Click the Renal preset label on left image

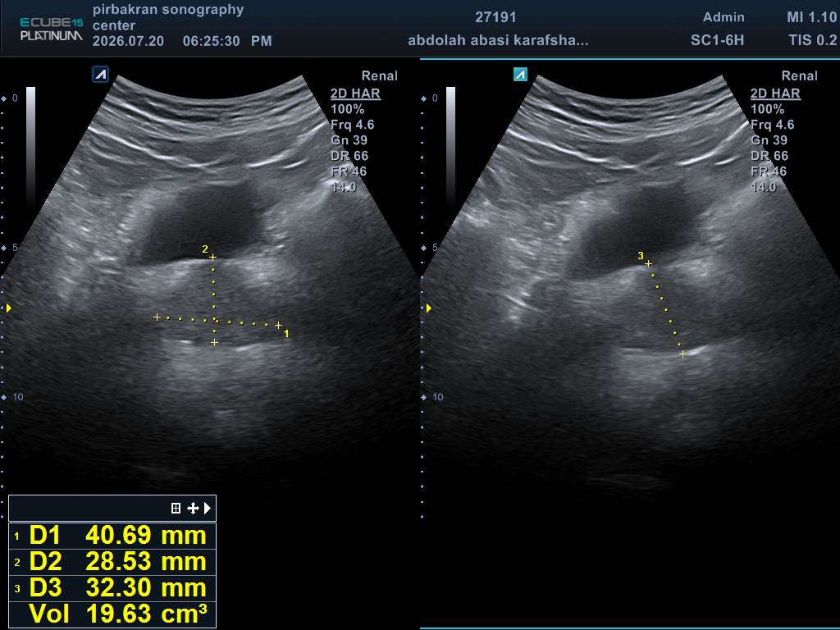coord(379,75)
